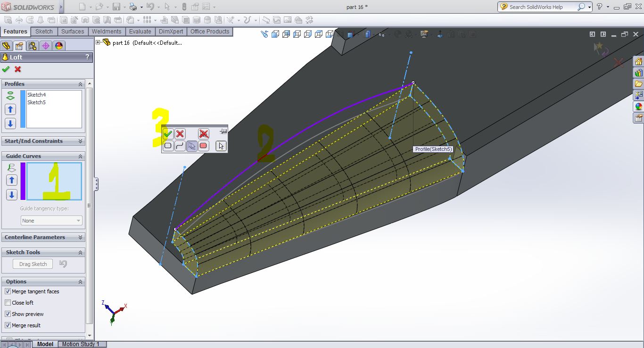This screenshot has height=348, width=644.
Task: Click the Undo sketch drag icon
Action: pyautogui.click(x=63, y=264)
